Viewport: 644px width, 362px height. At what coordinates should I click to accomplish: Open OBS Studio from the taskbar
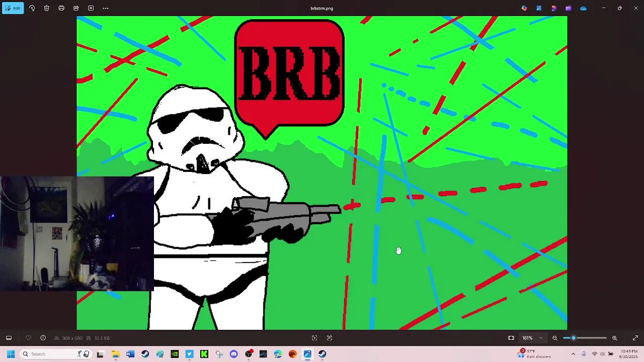click(249, 354)
